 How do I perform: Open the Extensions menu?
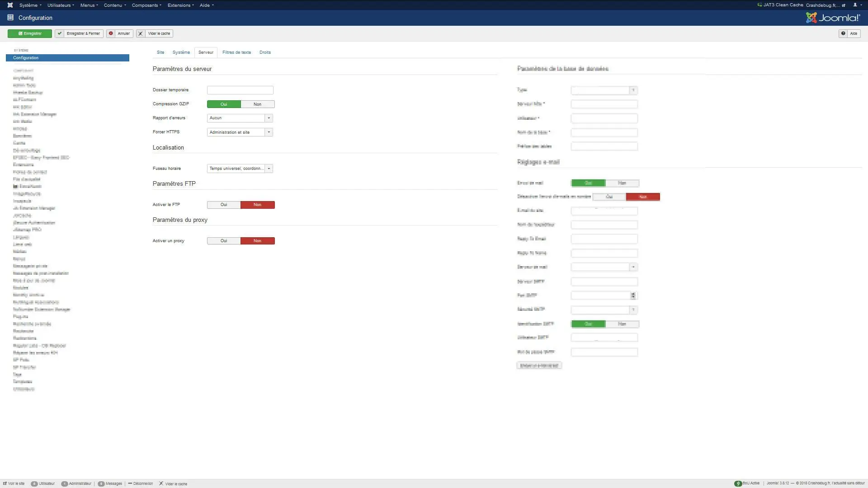point(180,5)
